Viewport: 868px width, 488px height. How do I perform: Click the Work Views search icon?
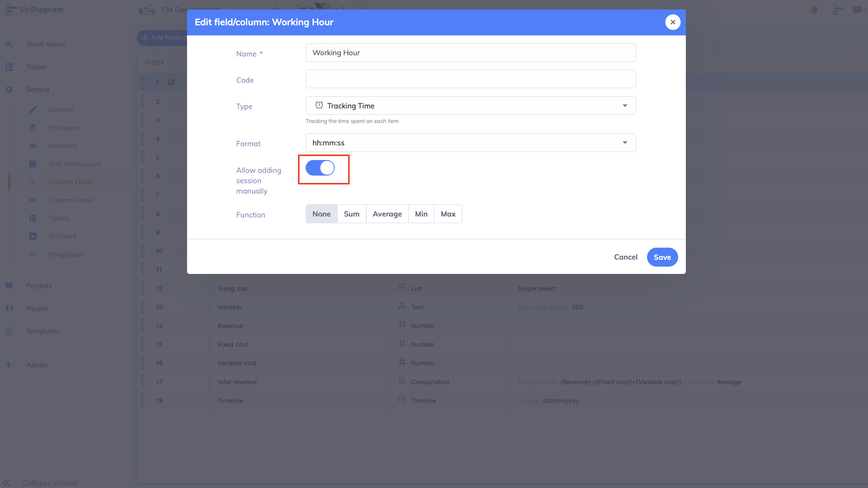[9, 44]
